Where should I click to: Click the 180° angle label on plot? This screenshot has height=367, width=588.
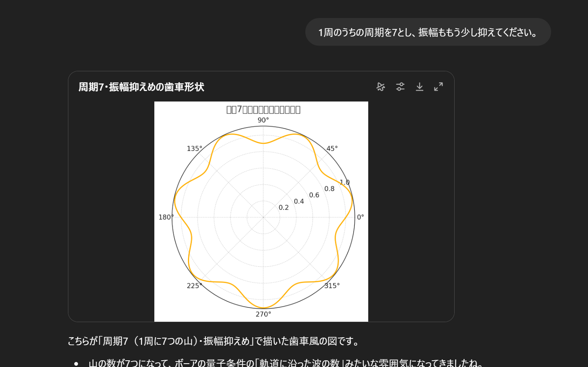pos(166,217)
